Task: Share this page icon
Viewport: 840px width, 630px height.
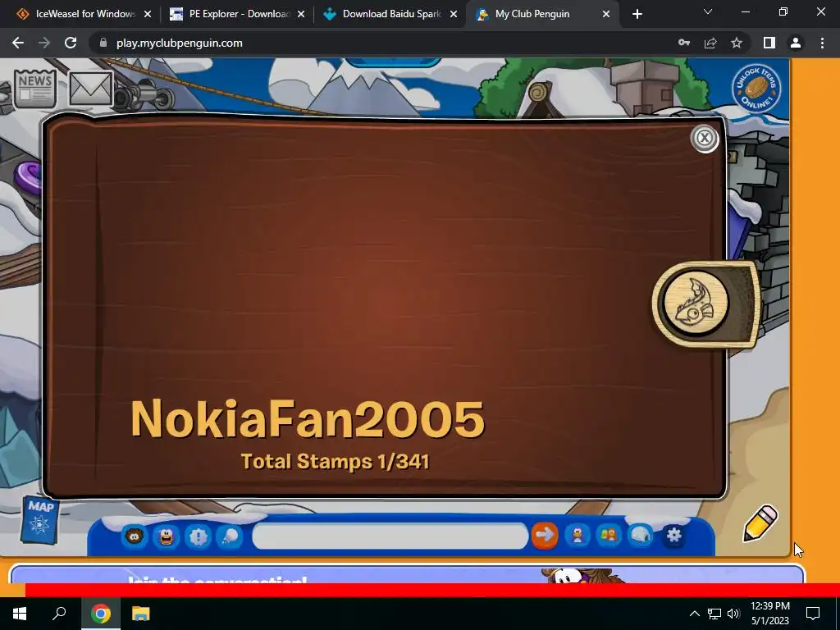Action: [710, 43]
